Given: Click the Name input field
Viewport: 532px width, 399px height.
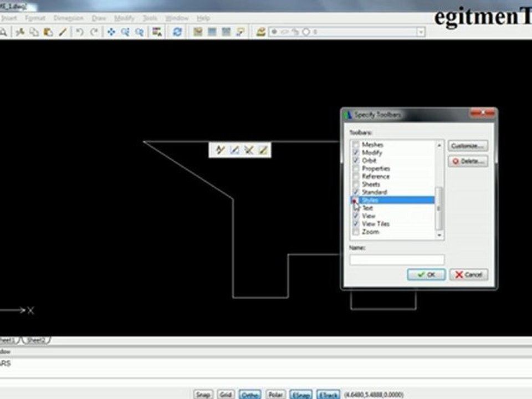Looking at the screenshot, I should pos(397,260).
